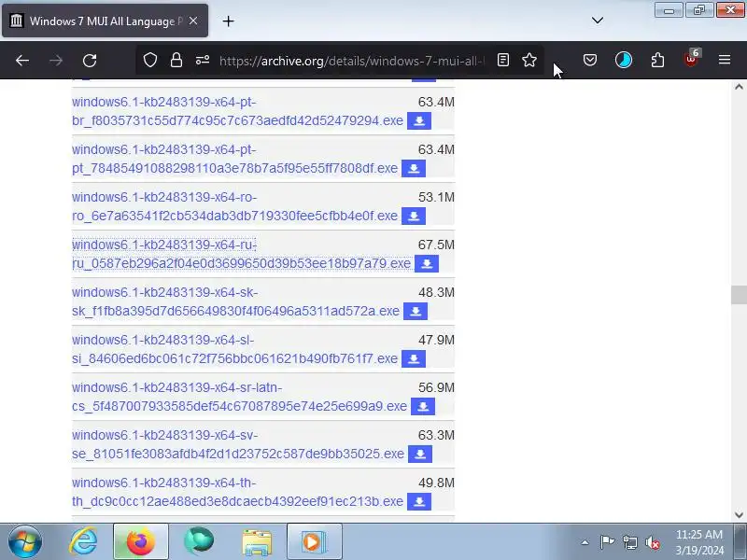747x560 pixels.
Task: View site security padlock info
Action: 176,60
